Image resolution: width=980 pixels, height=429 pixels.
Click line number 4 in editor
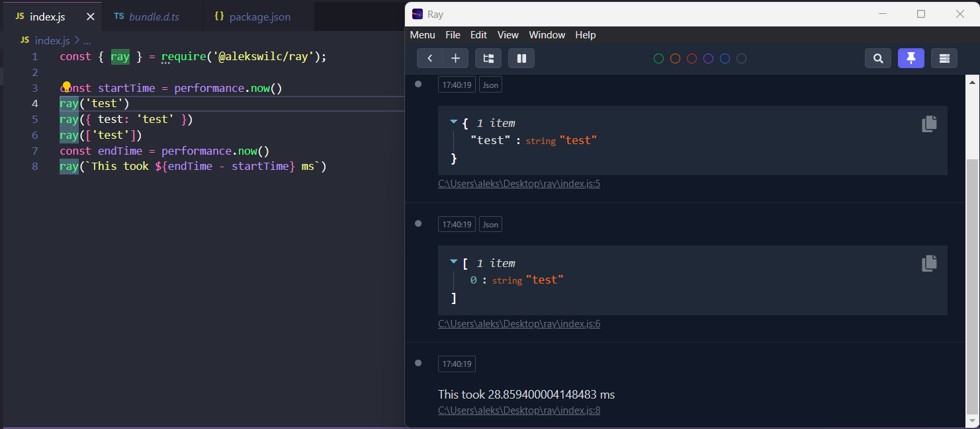tap(35, 104)
